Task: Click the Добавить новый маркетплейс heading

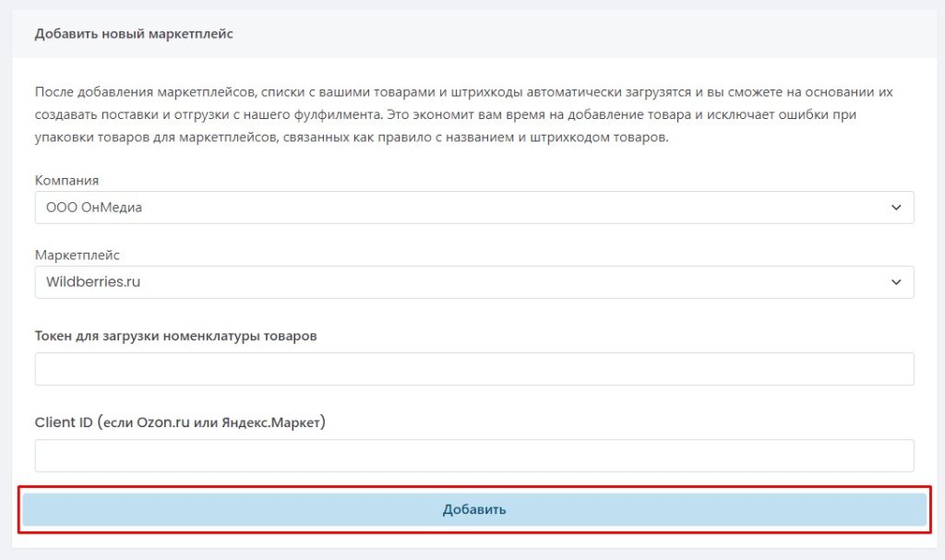Action: click(134, 34)
